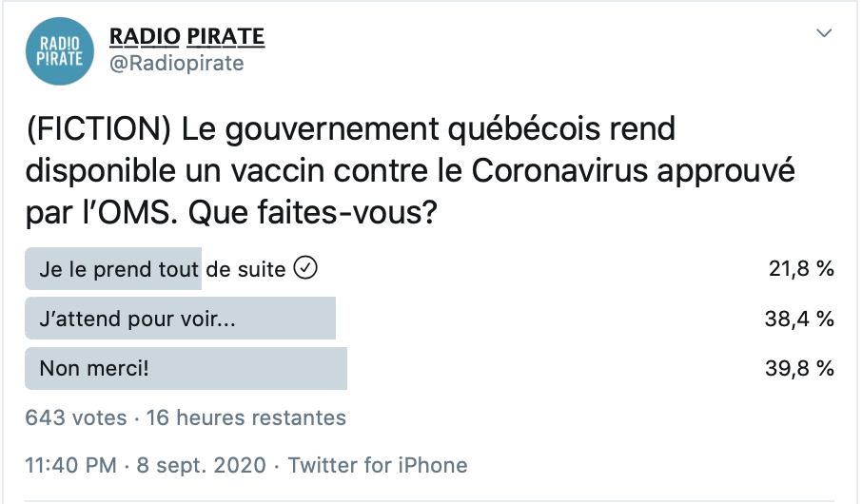Open the RADIO PIRATE display name link
The height and width of the screenshot is (504, 862).
pos(186,37)
